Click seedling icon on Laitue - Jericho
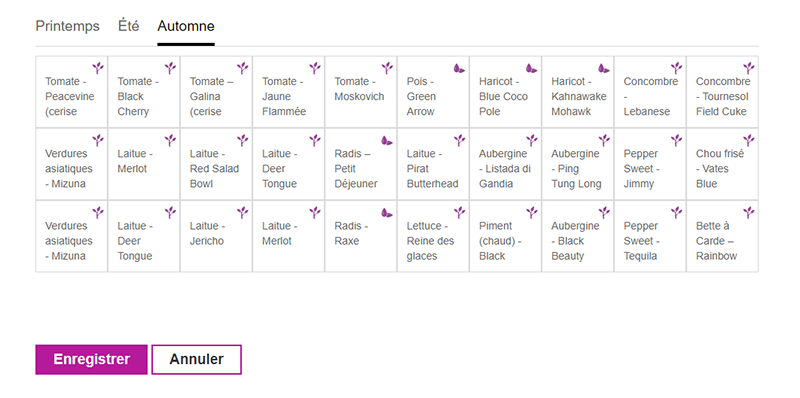 click(242, 212)
